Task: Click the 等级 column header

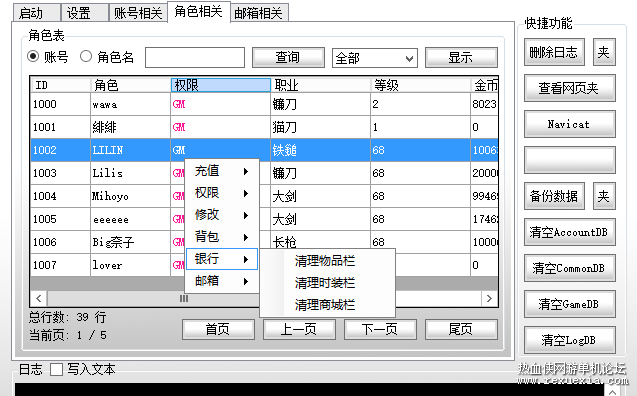Action: coord(420,85)
